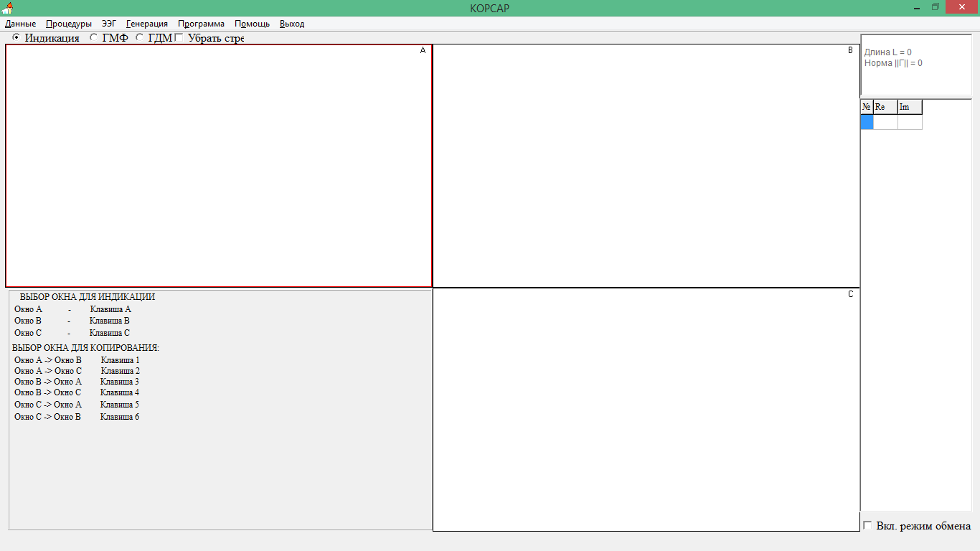Click the ВЫБОР ОКНА ДЛЯ ИНДИКАЦИИ heading
The width and height of the screenshot is (980, 551).
(88, 297)
